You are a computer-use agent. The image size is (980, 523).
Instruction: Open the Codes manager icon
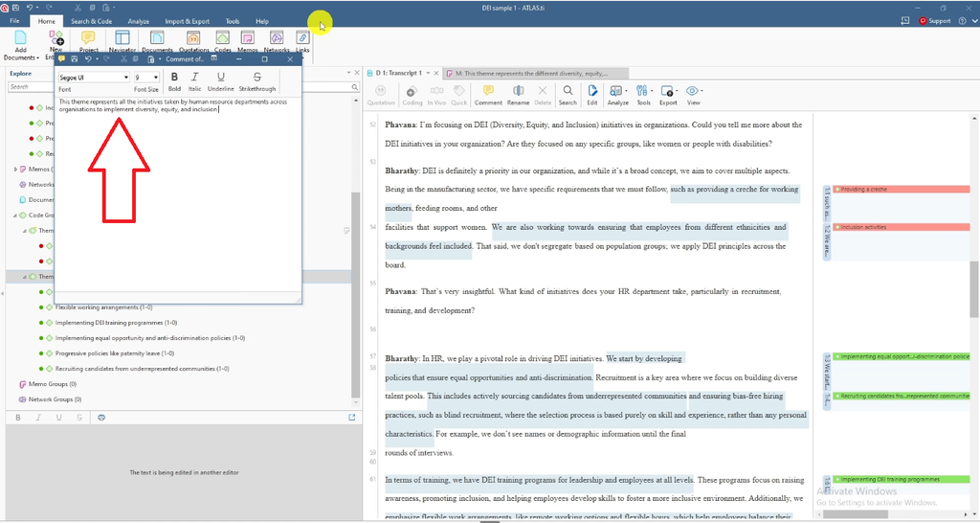(222, 42)
